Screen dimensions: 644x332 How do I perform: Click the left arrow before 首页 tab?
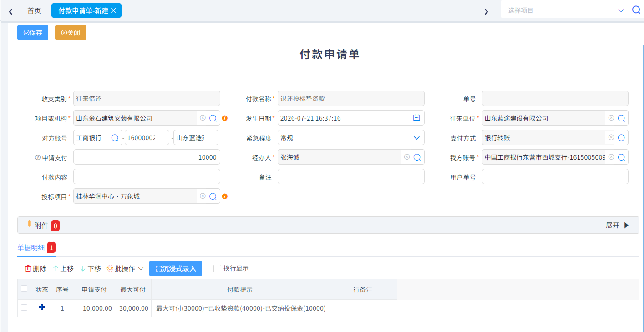click(x=11, y=11)
